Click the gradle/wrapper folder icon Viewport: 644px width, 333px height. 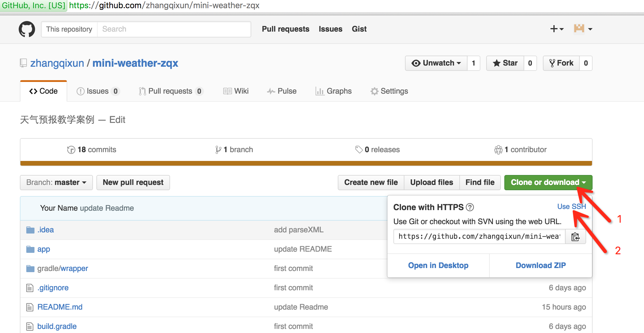30,269
